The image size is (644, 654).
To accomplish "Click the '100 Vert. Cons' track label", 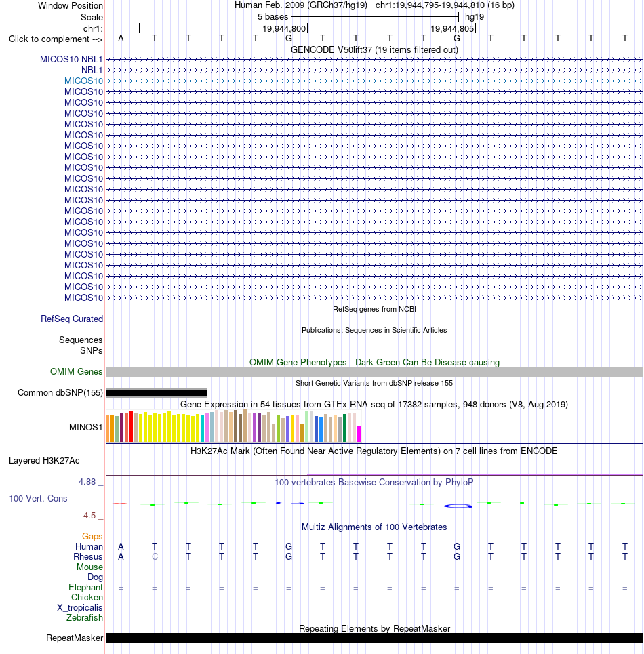I will pyautogui.click(x=38, y=498).
